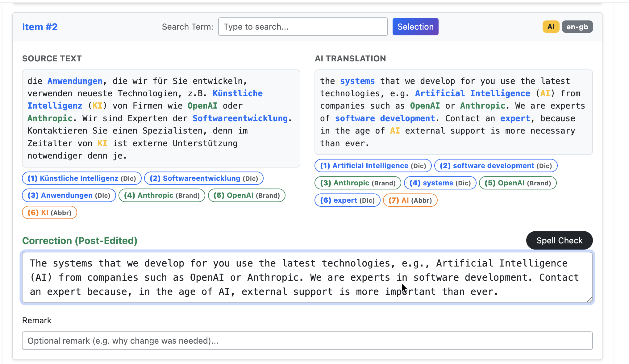The width and height of the screenshot is (629, 364).
Task: Select source tag (4) Anthropic (Brand)
Action: [x=162, y=195]
